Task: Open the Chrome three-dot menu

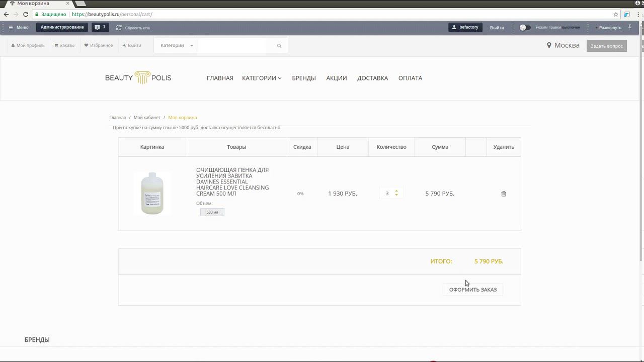Action: (x=639, y=15)
